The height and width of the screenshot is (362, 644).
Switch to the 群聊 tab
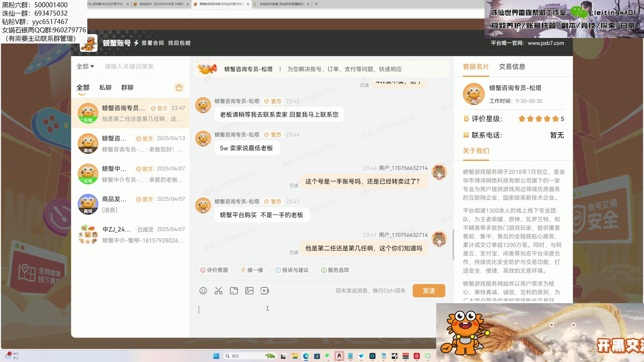[127, 87]
